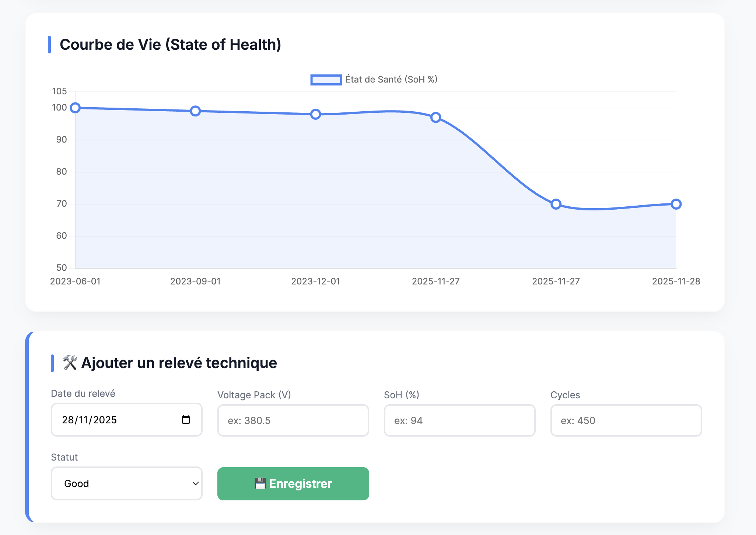Click the Courbe de Vie heading
The width and height of the screenshot is (756, 535).
click(170, 45)
